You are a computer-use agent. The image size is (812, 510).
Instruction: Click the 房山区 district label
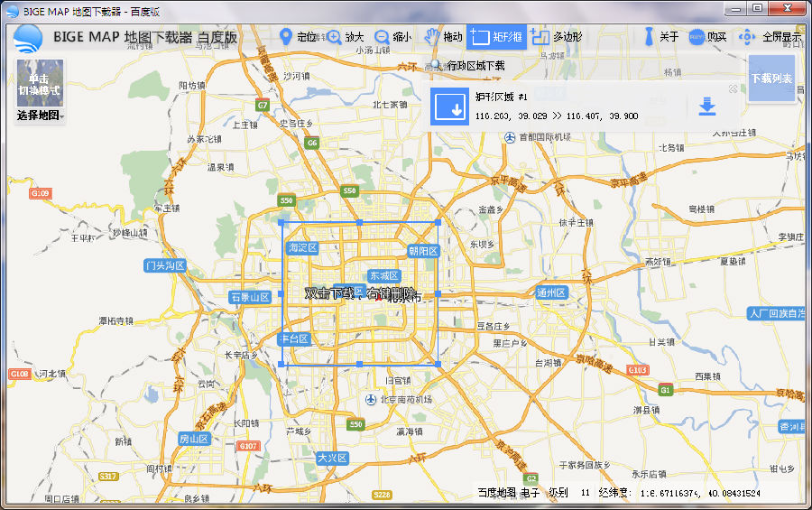(x=194, y=439)
